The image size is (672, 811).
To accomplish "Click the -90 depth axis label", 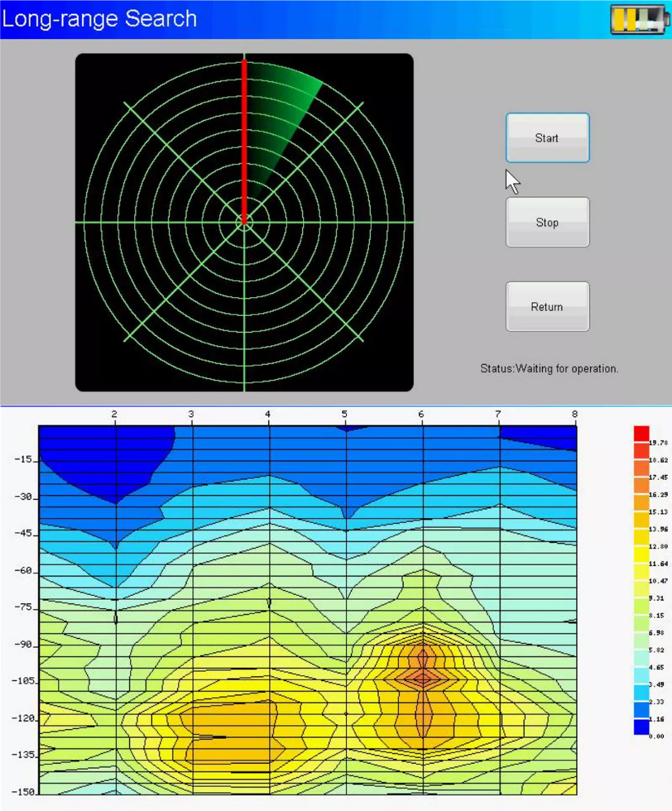I will [23, 644].
